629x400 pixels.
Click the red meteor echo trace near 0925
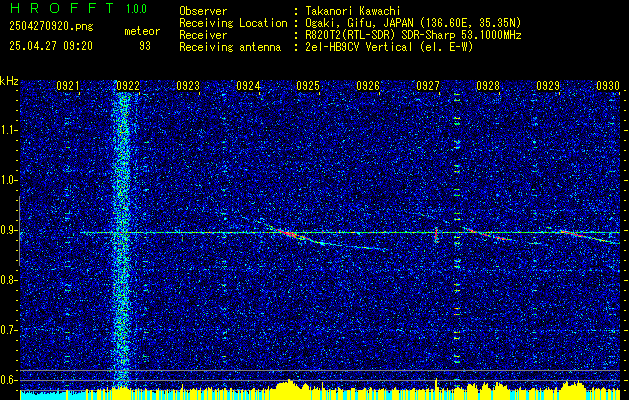coord(291,234)
